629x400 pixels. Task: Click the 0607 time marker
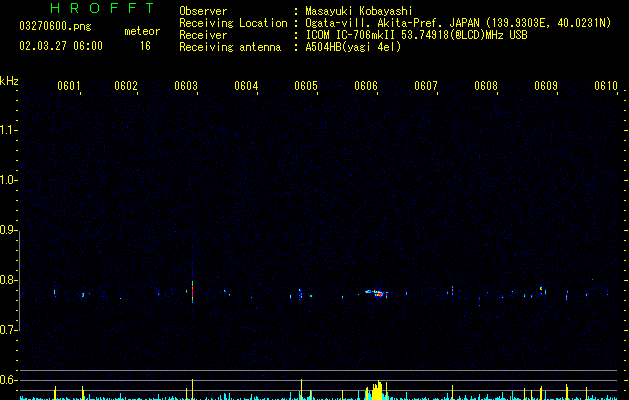(x=426, y=86)
